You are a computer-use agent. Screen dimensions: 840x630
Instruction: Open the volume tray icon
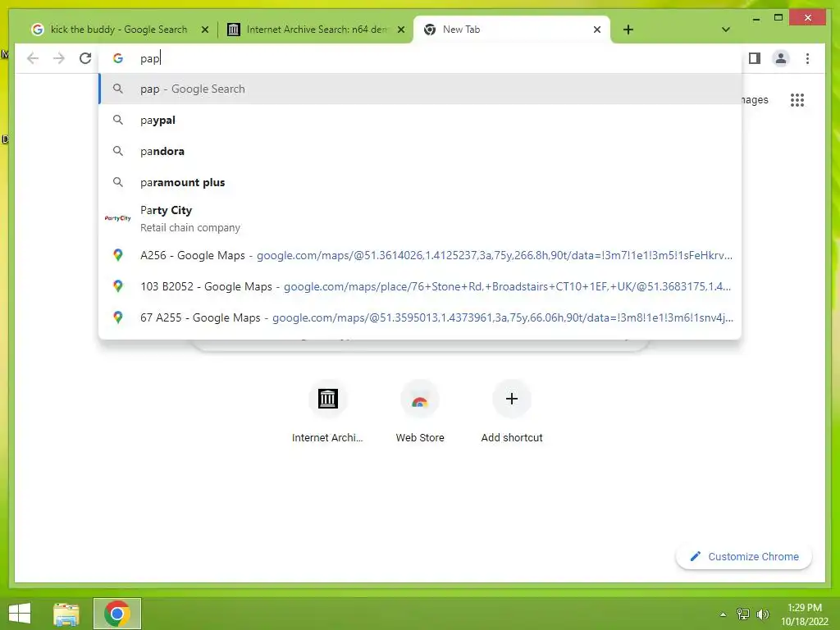pos(762,614)
